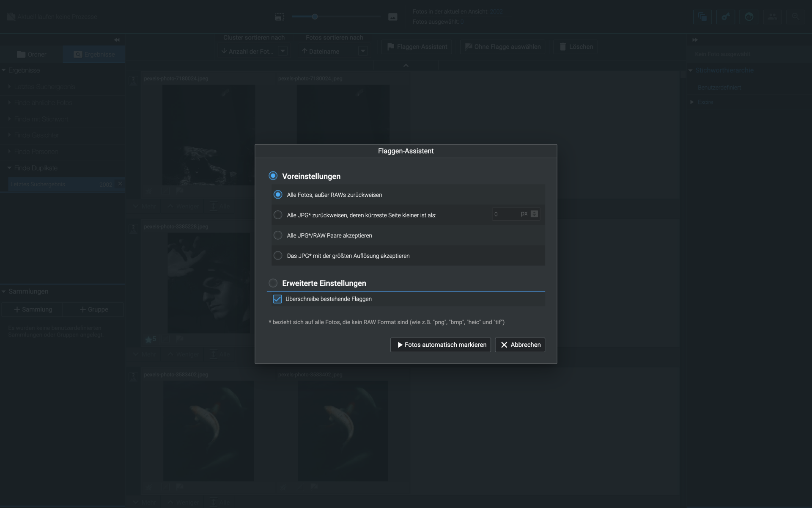Click the find duplicates stacked-squares icon
This screenshot has height=508, width=812.
[702, 17]
